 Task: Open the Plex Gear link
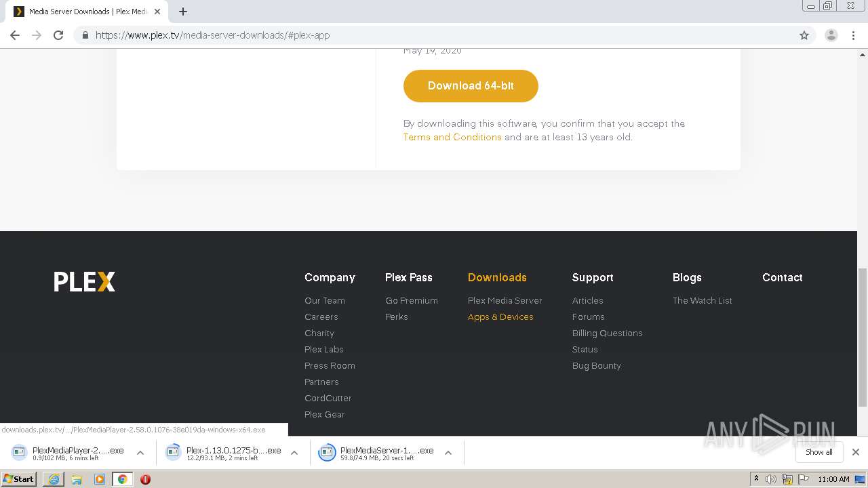pyautogui.click(x=325, y=414)
